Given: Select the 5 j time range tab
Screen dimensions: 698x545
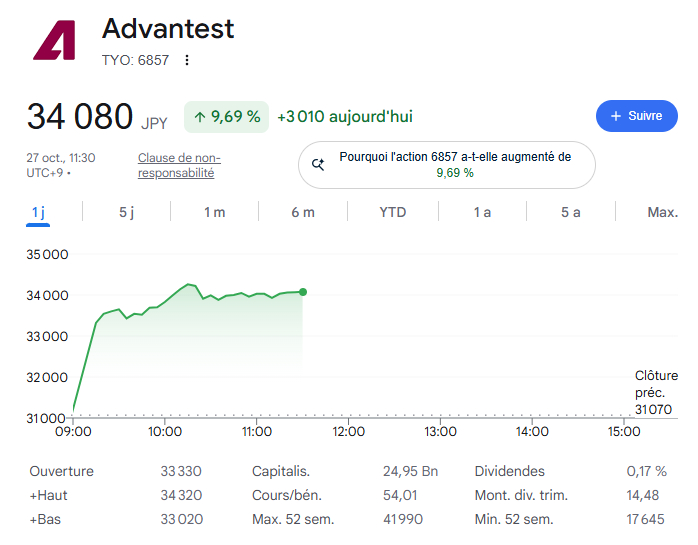Looking at the screenshot, I should click(x=126, y=212).
